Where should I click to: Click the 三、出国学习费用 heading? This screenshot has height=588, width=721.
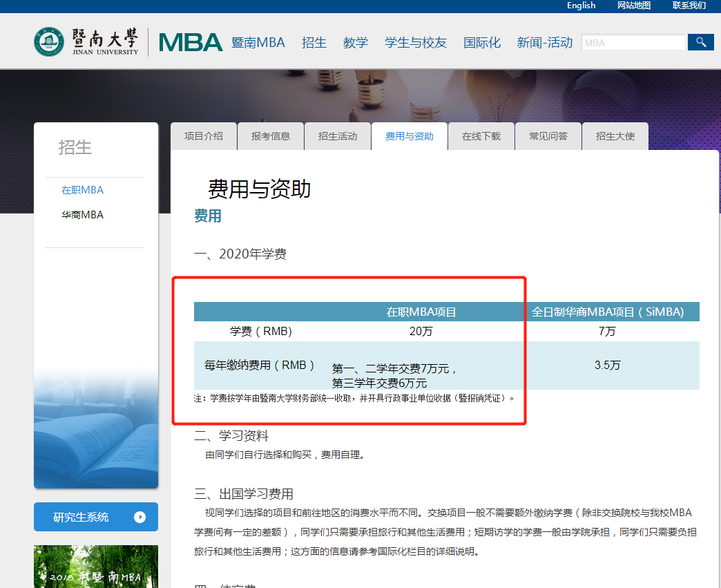coord(244,494)
